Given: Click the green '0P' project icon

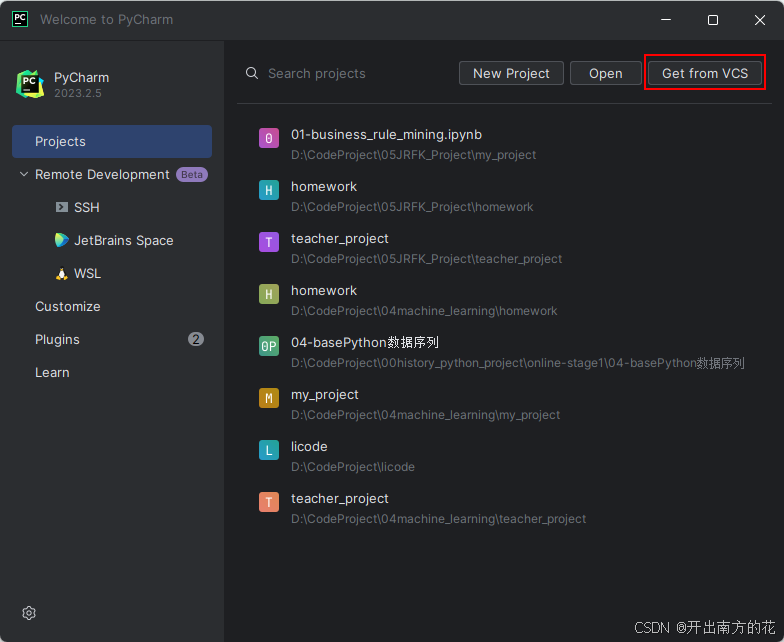Looking at the screenshot, I should pyautogui.click(x=268, y=346).
